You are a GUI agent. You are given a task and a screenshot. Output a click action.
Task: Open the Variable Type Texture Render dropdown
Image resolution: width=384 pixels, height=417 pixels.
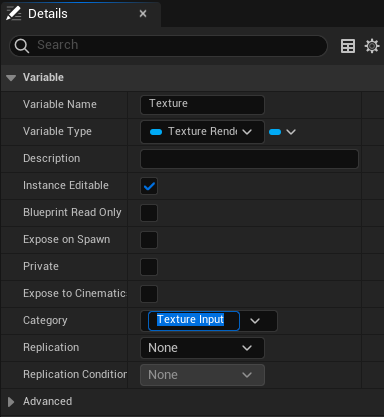[x=203, y=132]
